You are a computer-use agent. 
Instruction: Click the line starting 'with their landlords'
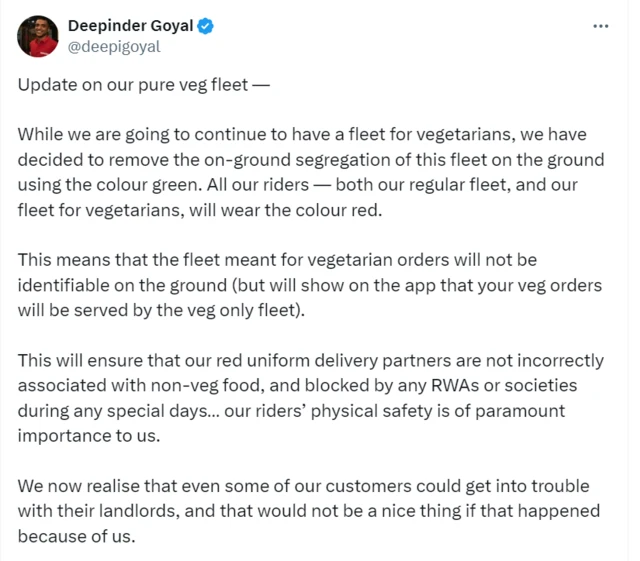[x=308, y=511]
